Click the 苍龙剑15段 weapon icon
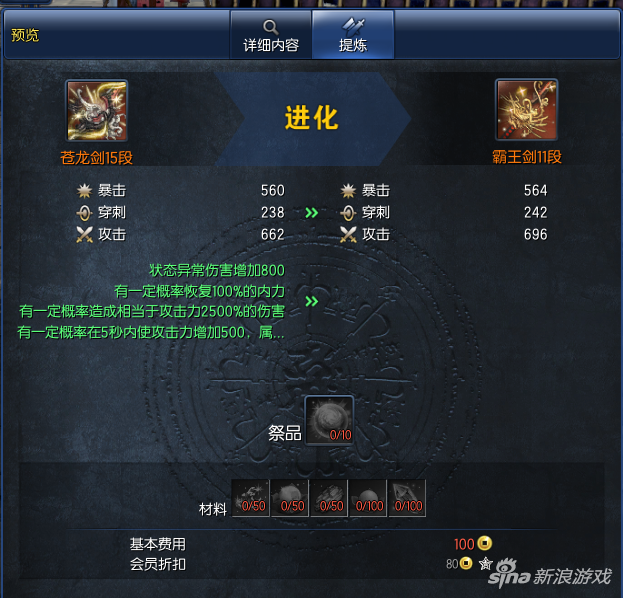The image size is (623, 598). [97, 110]
